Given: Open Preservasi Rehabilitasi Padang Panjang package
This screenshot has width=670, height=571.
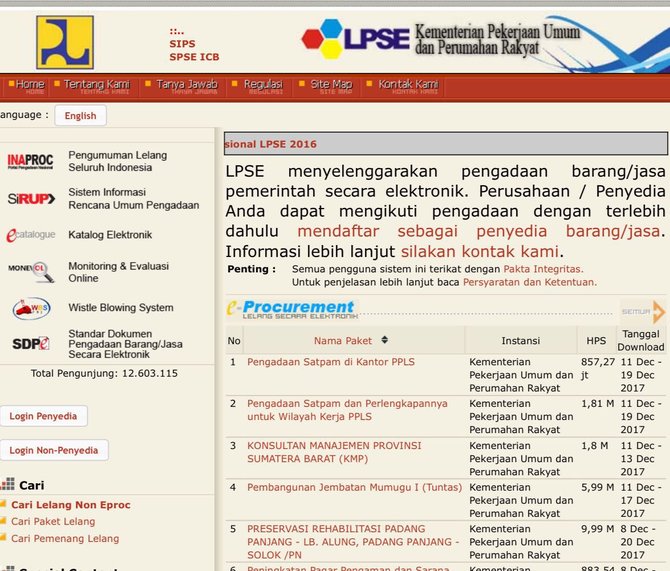Looking at the screenshot, I should click(x=353, y=542).
